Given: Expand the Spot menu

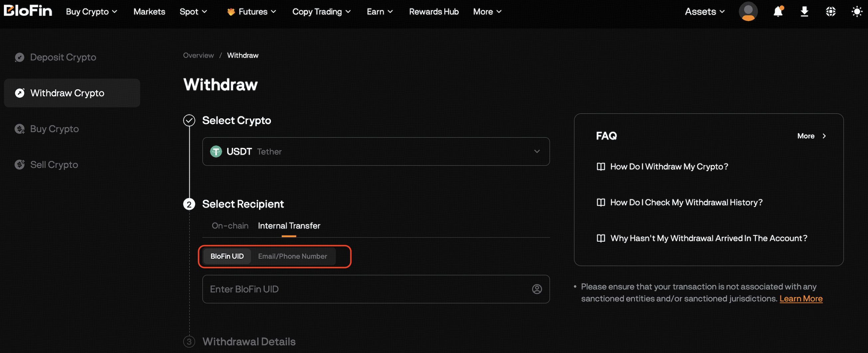Looking at the screenshot, I should [194, 12].
